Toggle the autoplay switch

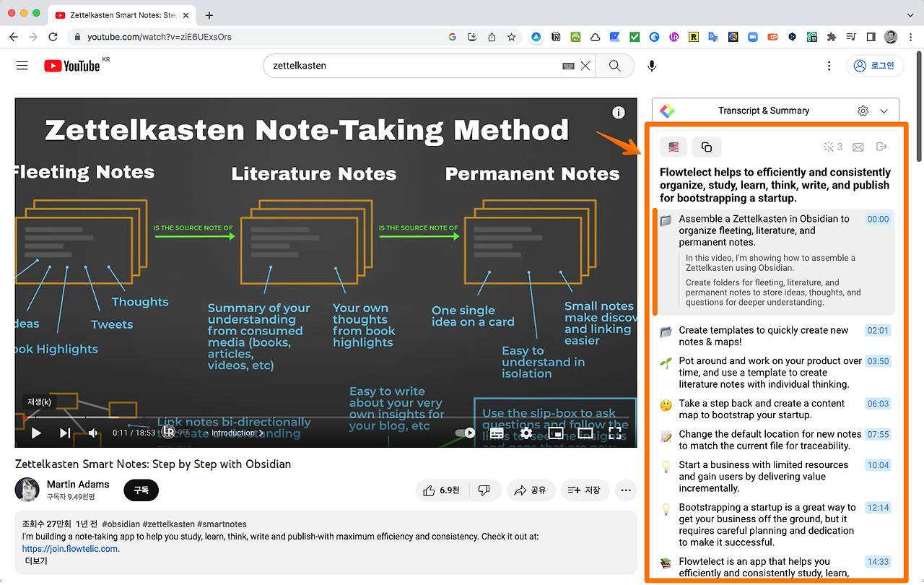tap(466, 433)
